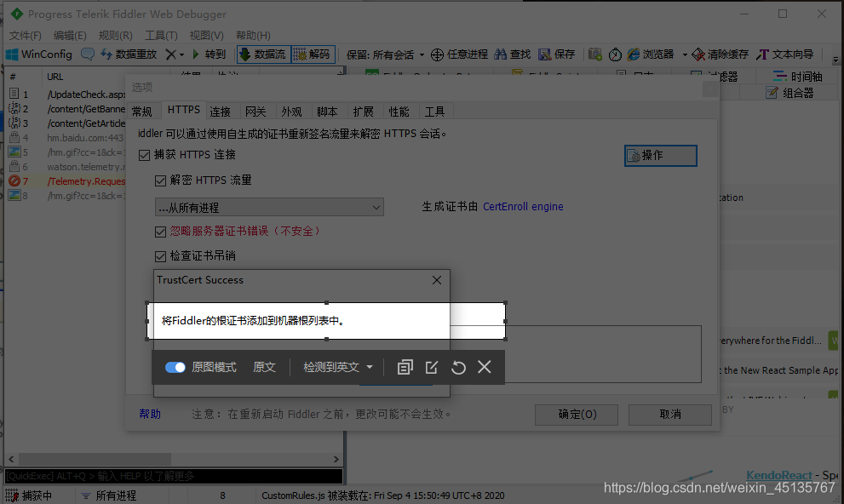Screen dimensions: 844x504
Task: Open the dropdown arrow beside Remove X
Action: [x=182, y=54]
